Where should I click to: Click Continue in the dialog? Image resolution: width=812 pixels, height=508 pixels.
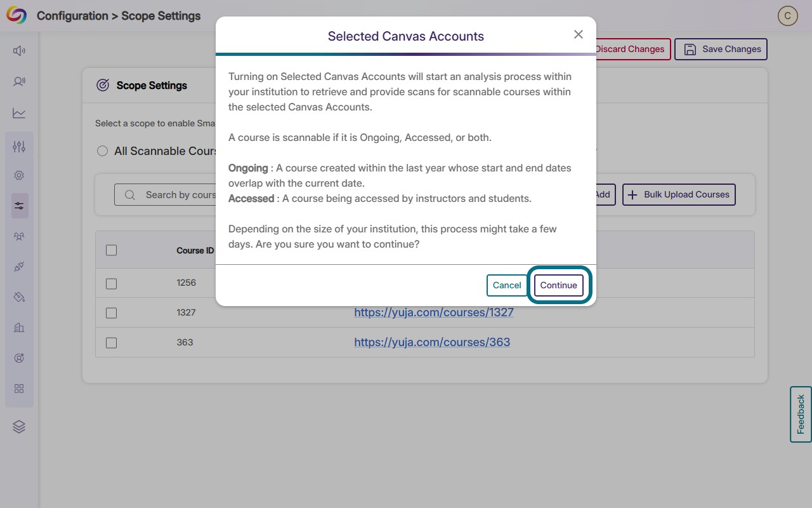(x=559, y=285)
